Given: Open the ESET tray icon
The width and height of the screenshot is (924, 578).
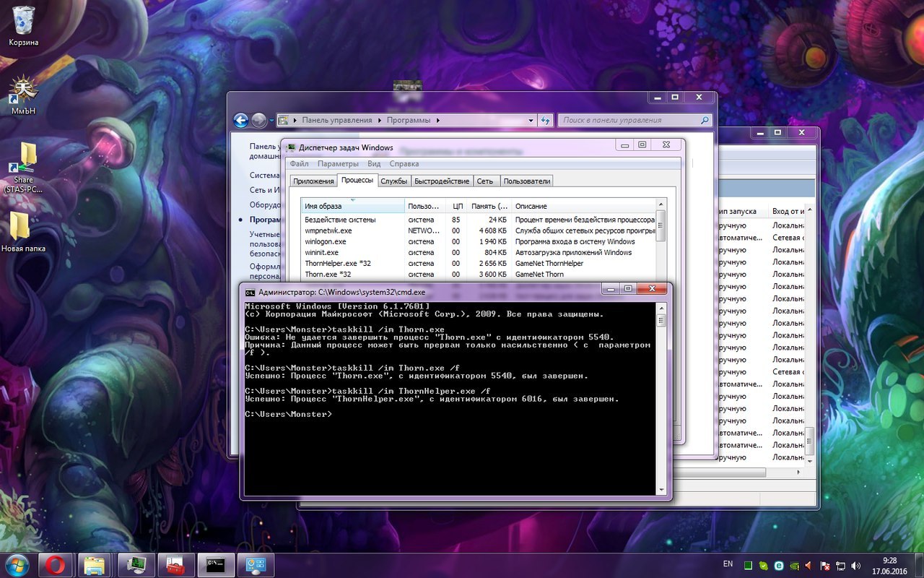Looking at the screenshot, I should point(779,565).
